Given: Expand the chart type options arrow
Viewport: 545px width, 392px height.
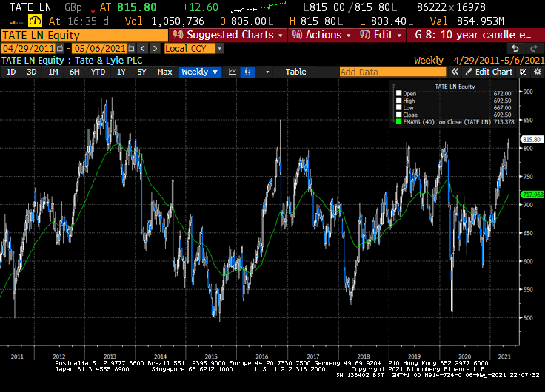Looking at the screenshot, I should point(267,72).
